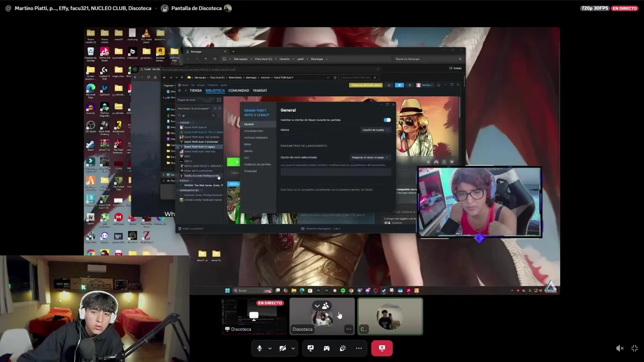
Task: Select 'Betas' in the properties sidebar
Action: click(x=248, y=144)
